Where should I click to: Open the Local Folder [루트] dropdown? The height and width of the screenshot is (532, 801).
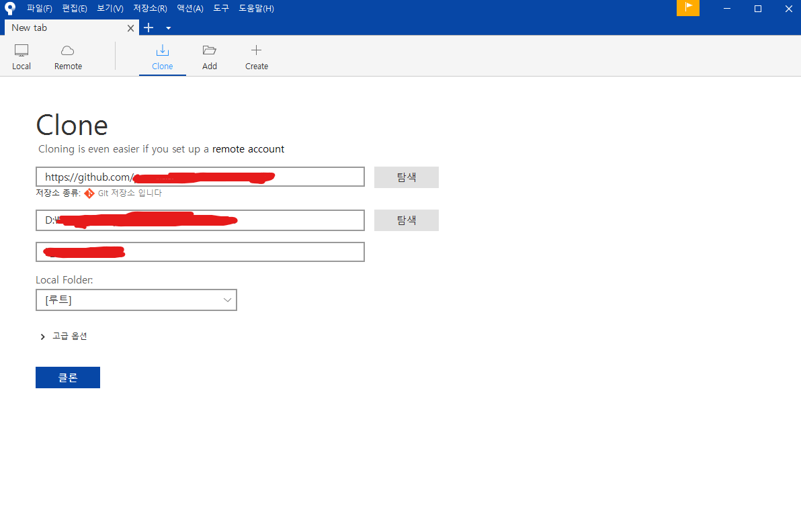(136, 300)
